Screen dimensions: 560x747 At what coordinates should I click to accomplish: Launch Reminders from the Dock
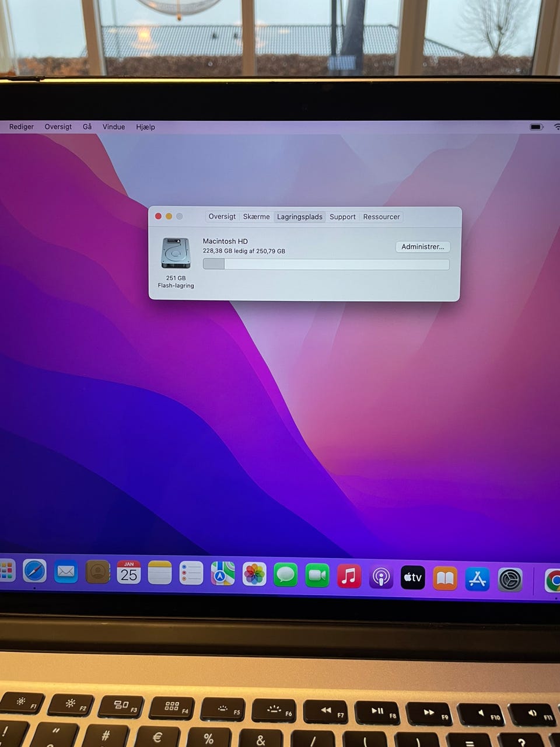[191, 574]
